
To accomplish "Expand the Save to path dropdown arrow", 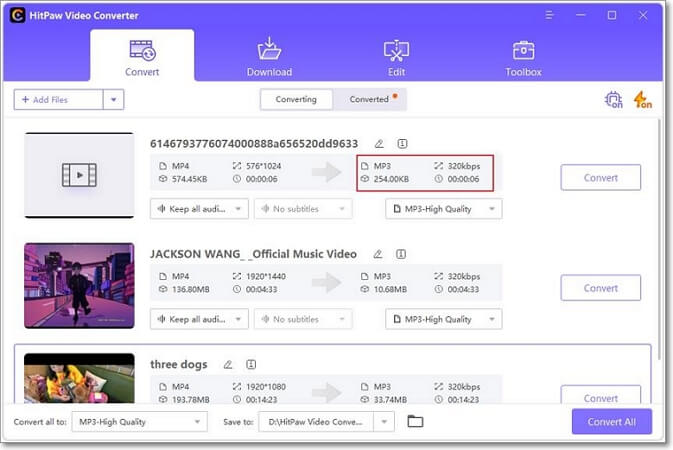I will point(384,422).
